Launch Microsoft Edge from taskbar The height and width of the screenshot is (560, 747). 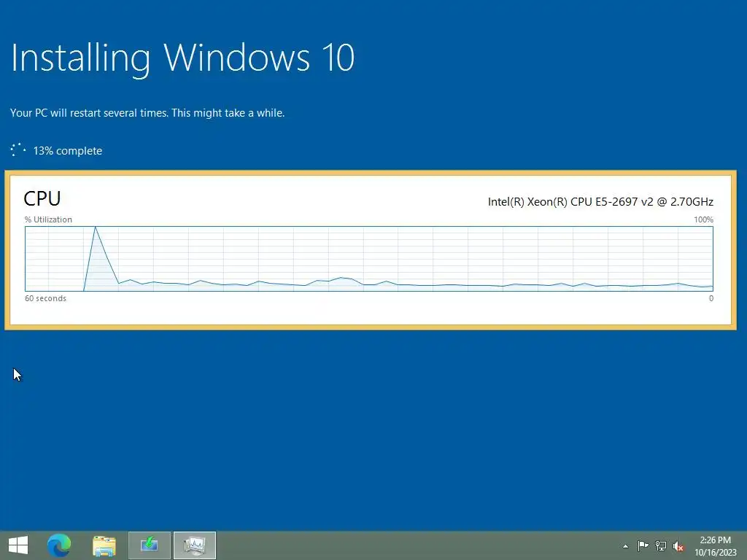[x=59, y=545]
